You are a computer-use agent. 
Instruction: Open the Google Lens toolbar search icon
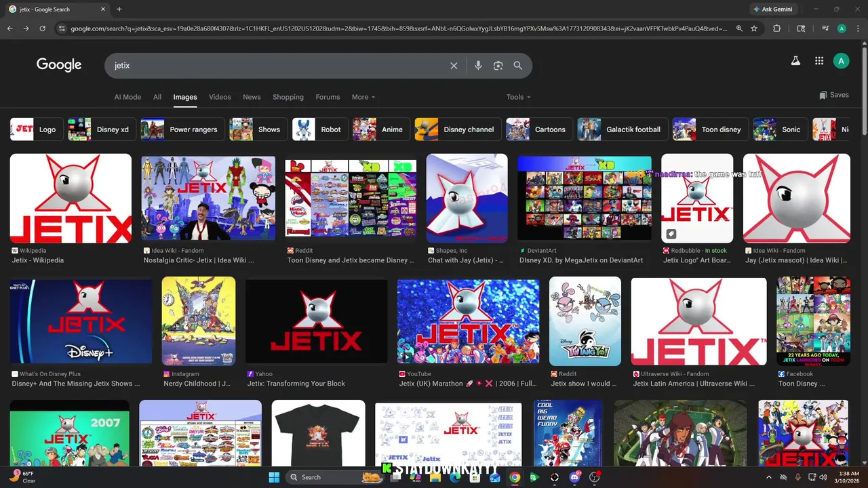(801, 28)
